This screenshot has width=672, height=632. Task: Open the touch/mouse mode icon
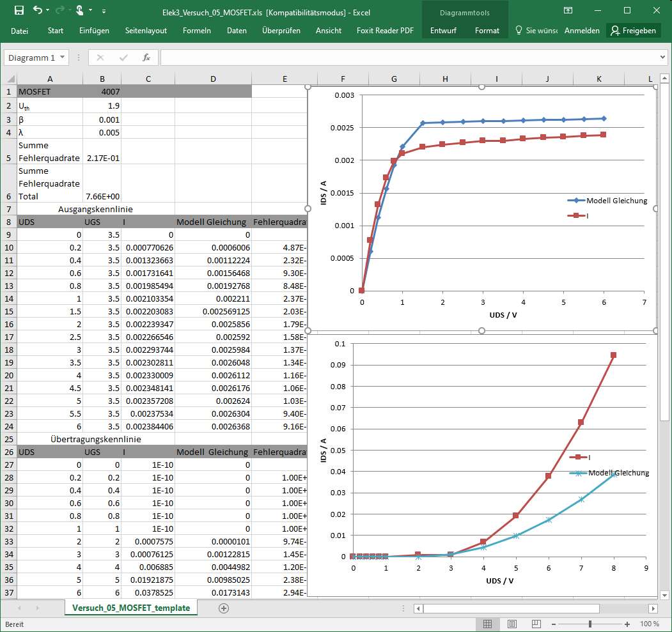[x=80, y=10]
